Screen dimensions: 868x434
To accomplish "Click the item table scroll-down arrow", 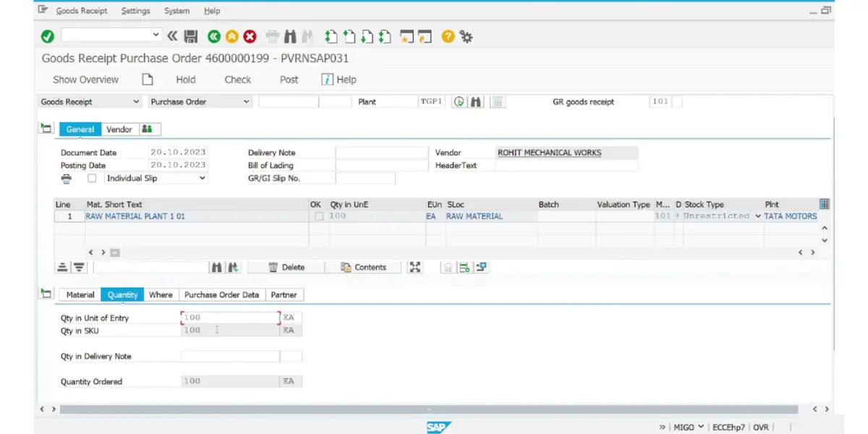I will click(825, 240).
